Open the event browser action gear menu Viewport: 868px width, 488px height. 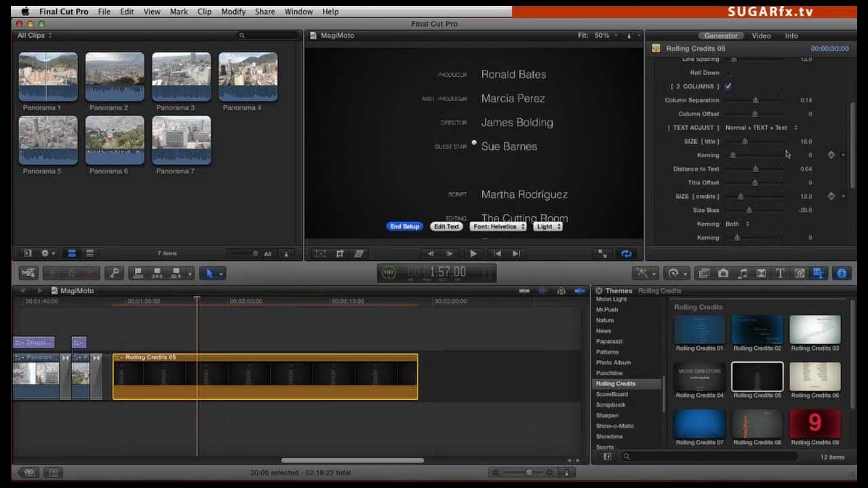pyautogui.click(x=47, y=253)
